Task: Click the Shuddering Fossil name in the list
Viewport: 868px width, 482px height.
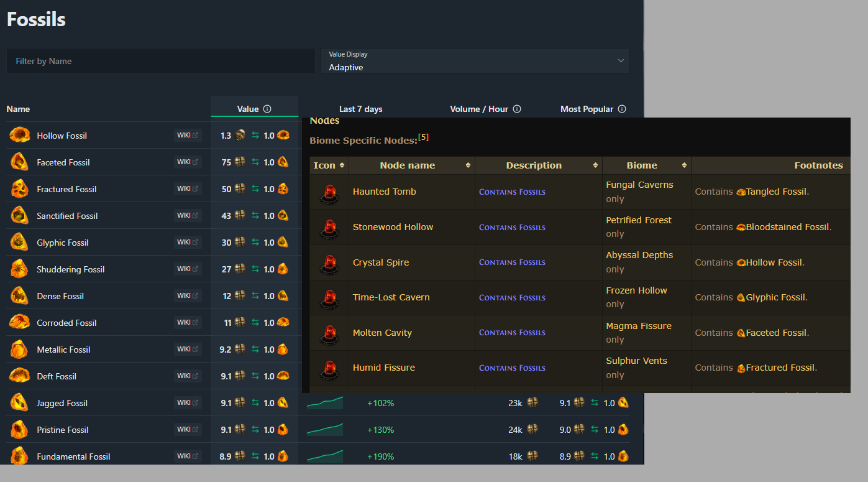Action: 71,269
